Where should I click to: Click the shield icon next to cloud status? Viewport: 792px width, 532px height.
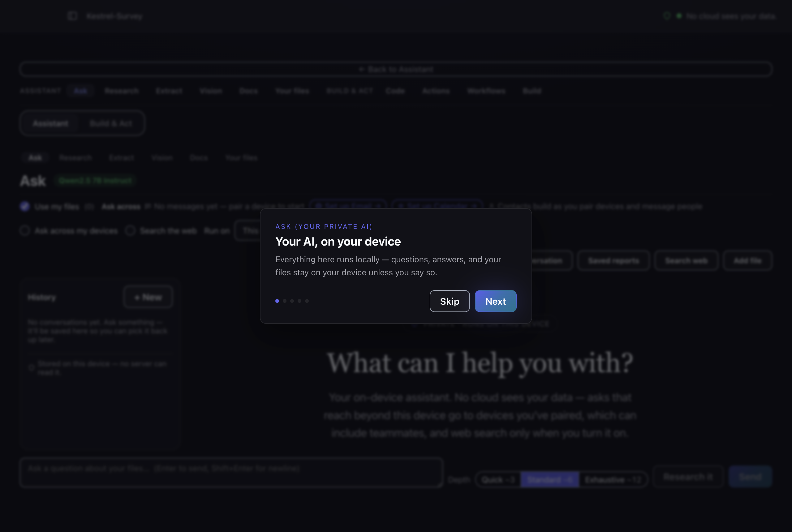click(667, 16)
